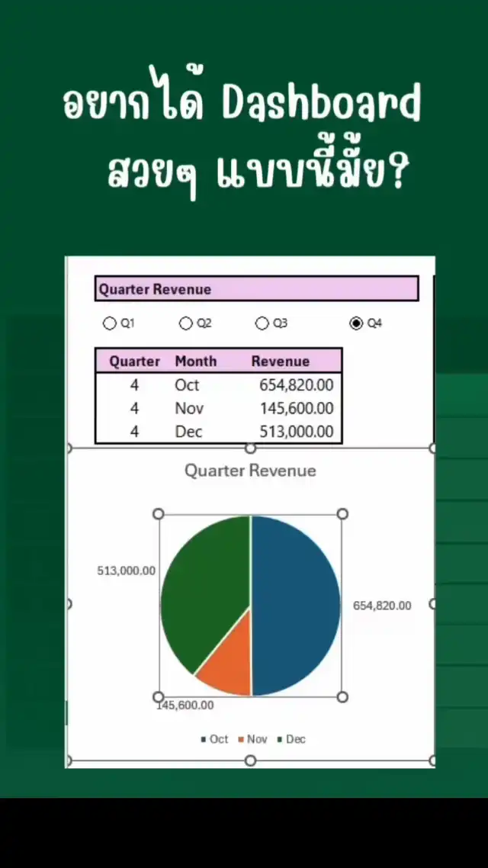Image resolution: width=488 pixels, height=868 pixels.
Task: Click the Revenue column header in table
Action: point(281,362)
